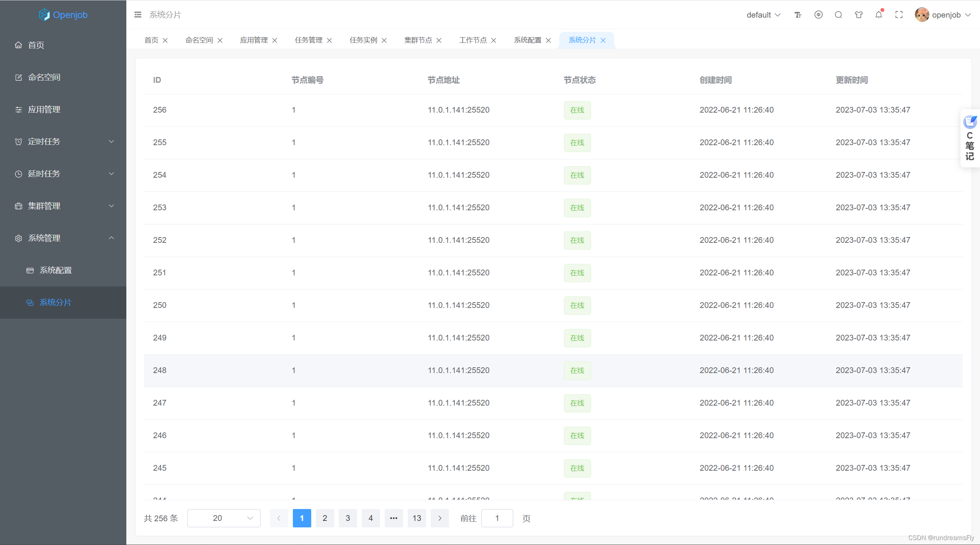Jump to last page 13

point(417,518)
